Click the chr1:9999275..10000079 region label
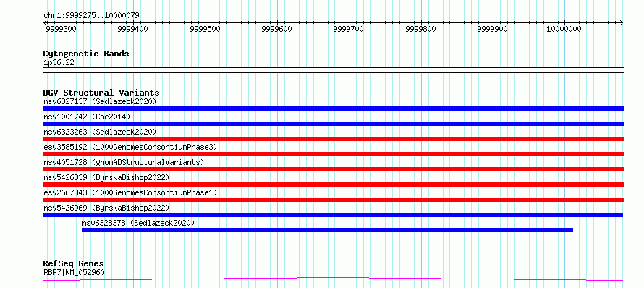This screenshot has height=288, width=644. [91, 16]
